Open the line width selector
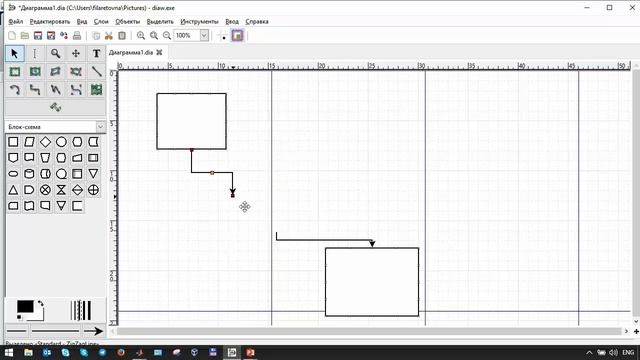This screenshot has height=360, width=640. coord(81,310)
